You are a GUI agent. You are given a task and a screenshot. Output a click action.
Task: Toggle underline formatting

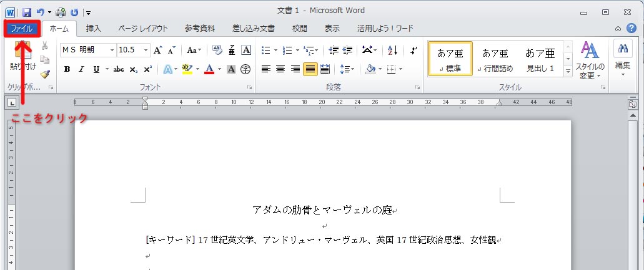coord(96,69)
